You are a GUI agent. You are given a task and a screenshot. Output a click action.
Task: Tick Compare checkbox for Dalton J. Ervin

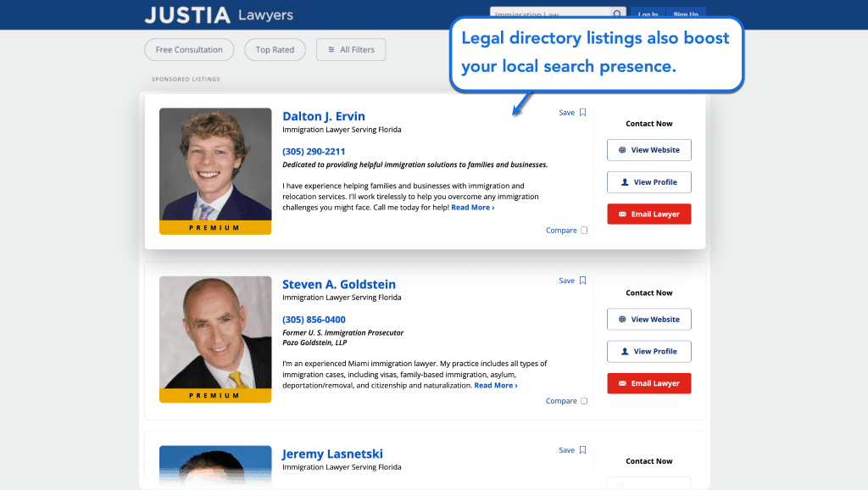pyautogui.click(x=584, y=231)
